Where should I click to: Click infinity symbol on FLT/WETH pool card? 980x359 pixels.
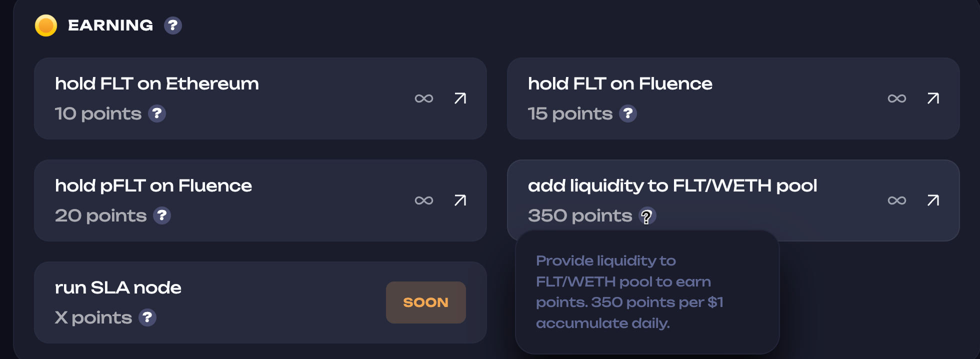click(x=897, y=200)
